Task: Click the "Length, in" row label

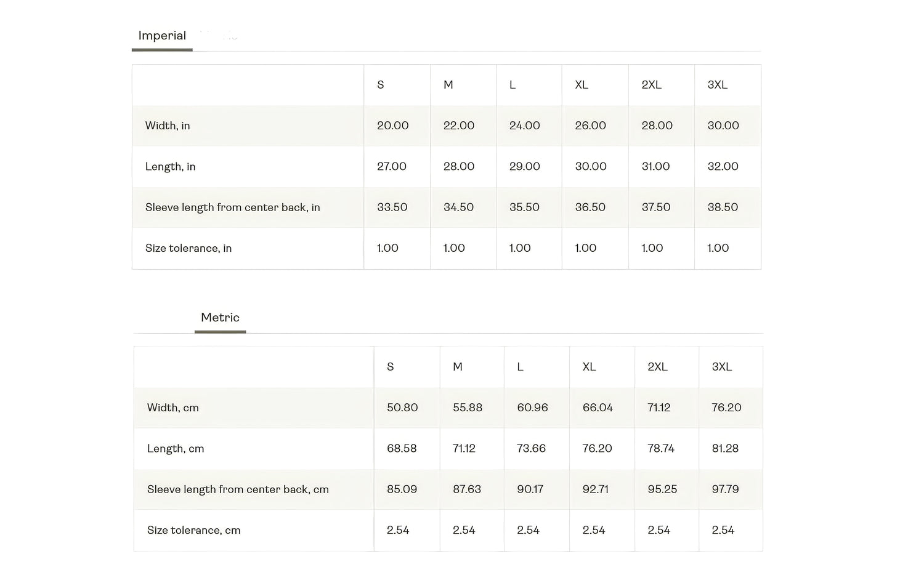Action: coord(170,167)
